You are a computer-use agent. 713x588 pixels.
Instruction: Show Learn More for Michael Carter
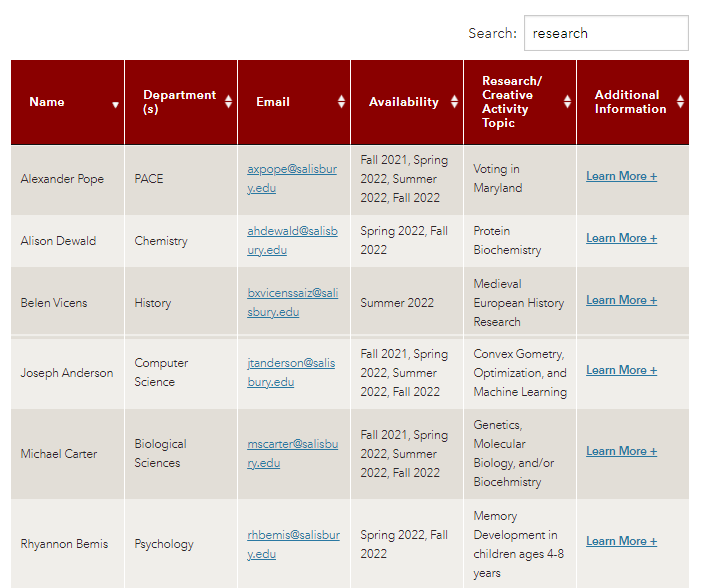pos(621,451)
